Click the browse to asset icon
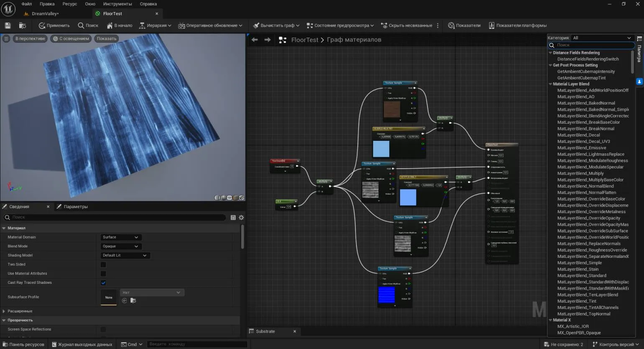The width and height of the screenshot is (644, 349). [x=23, y=25]
